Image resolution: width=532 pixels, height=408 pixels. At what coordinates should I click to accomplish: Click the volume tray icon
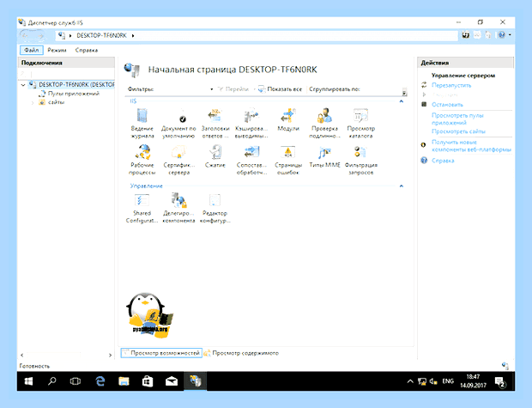[433, 381]
